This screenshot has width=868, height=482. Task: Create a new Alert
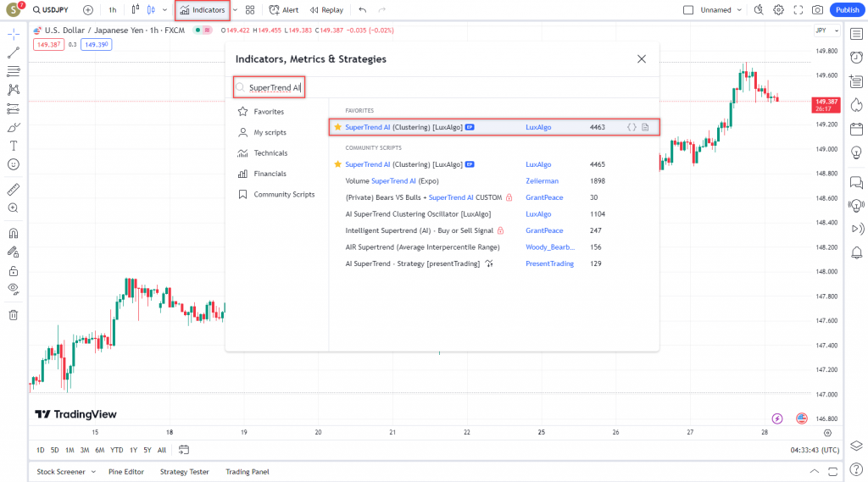coord(283,10)
